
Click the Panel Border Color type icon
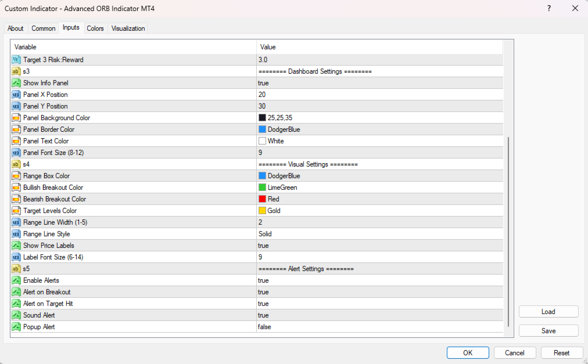click(x=16, y=129)
